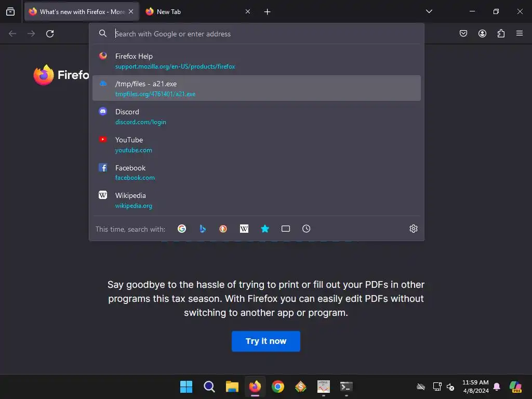532x399 pixels.
Task: Search this time with Bing
Action: tap(203, 229)
